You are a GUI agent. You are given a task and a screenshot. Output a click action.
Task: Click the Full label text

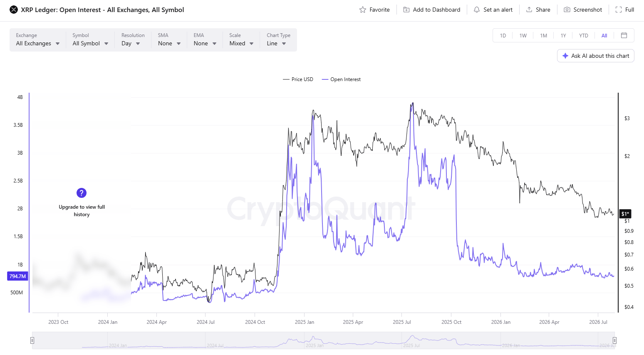(x=629, y=10)
